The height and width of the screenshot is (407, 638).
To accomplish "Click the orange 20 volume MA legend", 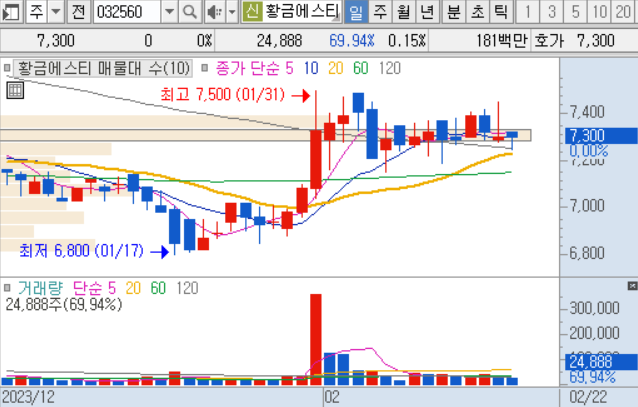I will pos(133,288).
